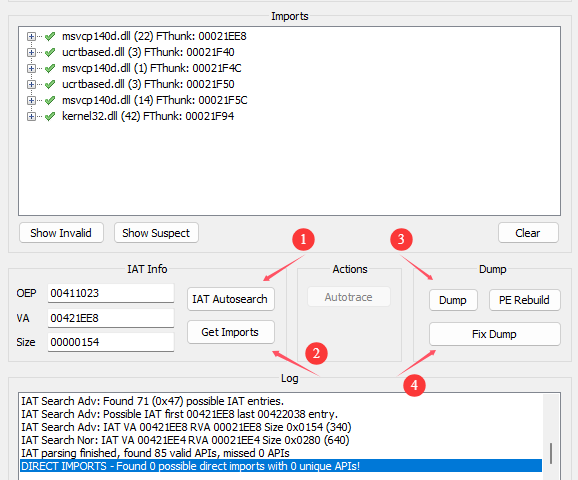Click Fix Dump button

pyautogui.click(x=495, y=334)
